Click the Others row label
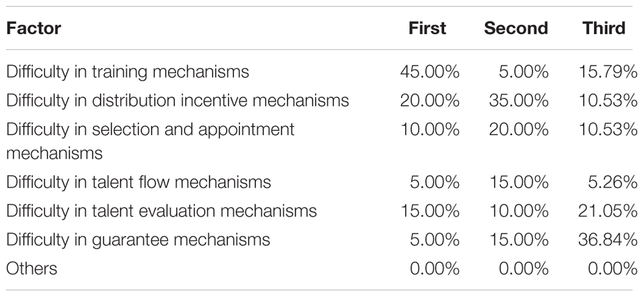 tap(32, 268)
